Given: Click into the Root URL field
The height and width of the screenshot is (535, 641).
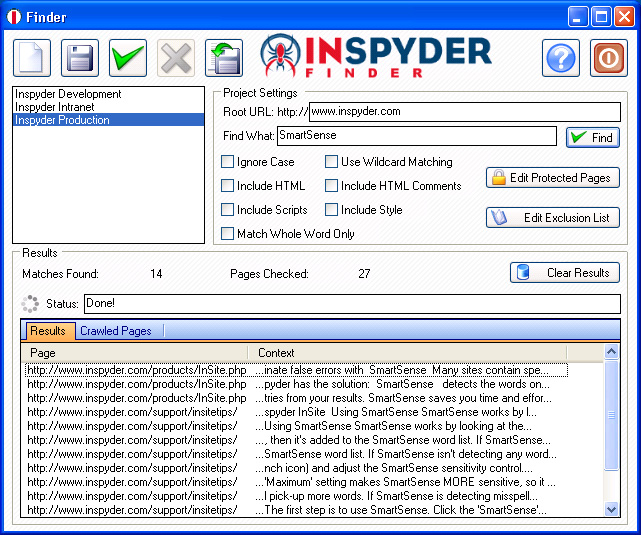Looking at the screenshot, I should pyautogui.click(x=465, y=112).
